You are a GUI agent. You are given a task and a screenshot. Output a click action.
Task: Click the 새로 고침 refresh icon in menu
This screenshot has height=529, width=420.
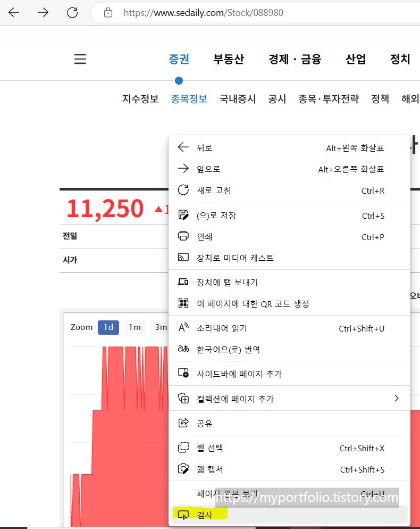point(183,190)
